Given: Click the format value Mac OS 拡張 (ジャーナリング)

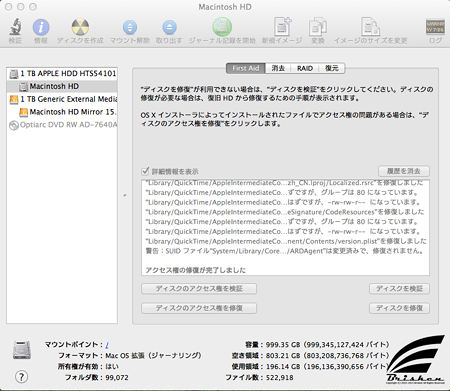Looking at the screenshot, I should coord(153,356).
